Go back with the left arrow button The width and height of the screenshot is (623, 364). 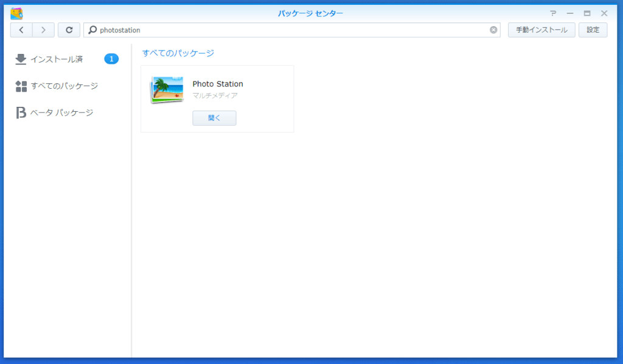21,30
